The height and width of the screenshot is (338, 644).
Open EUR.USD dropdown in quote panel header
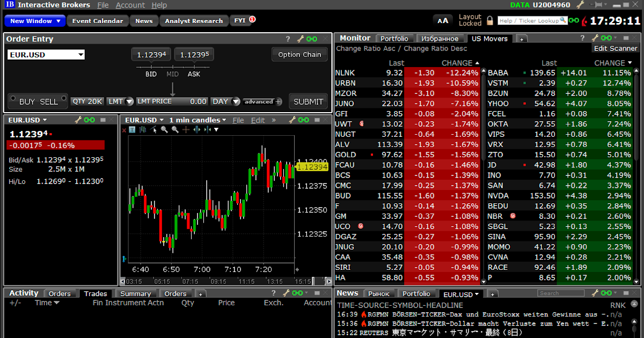45,120
